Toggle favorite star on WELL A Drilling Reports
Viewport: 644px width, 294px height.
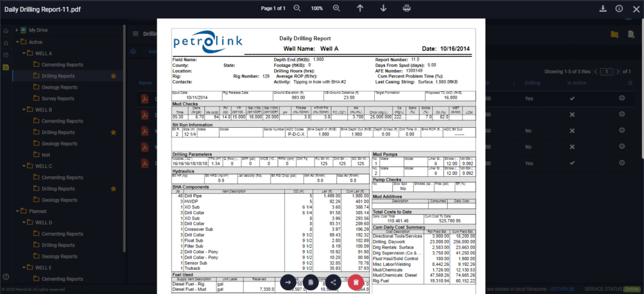coord(113,76)
